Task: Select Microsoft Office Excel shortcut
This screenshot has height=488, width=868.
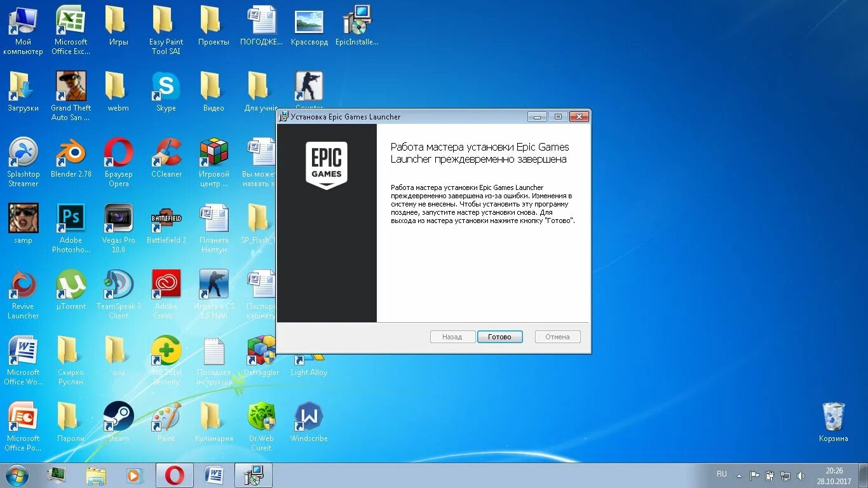Action: coord(71,30)
